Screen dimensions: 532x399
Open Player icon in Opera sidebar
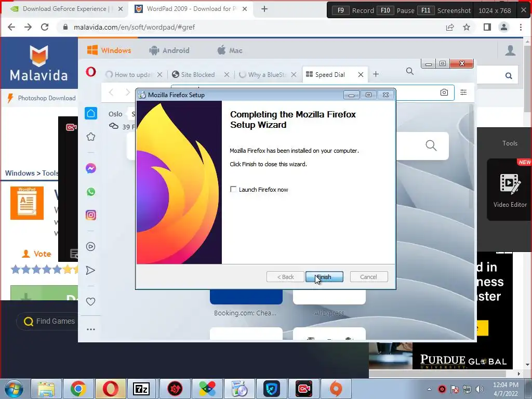click(x=90, y=247)
